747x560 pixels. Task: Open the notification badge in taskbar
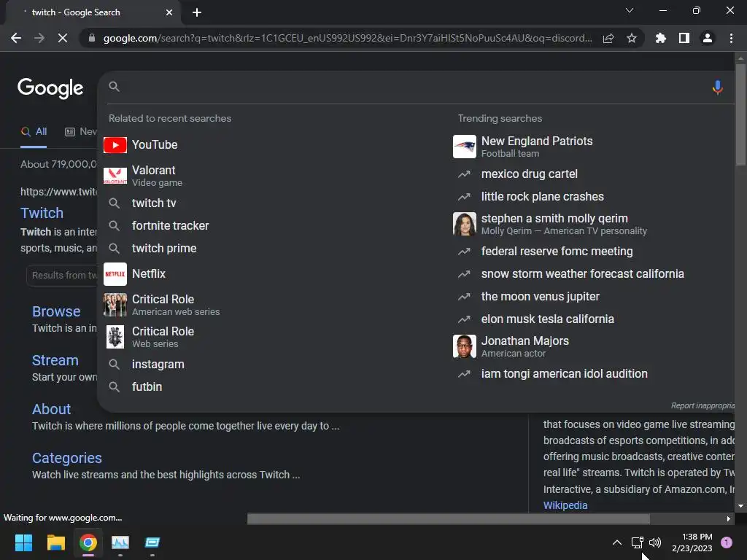(x=727, y=542)
